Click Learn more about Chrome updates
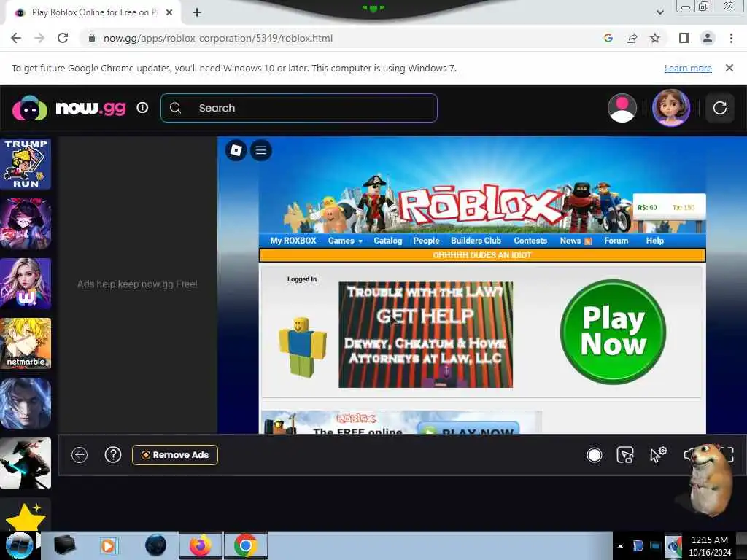Viewport: 747px width, 560px height. [688, 68]
